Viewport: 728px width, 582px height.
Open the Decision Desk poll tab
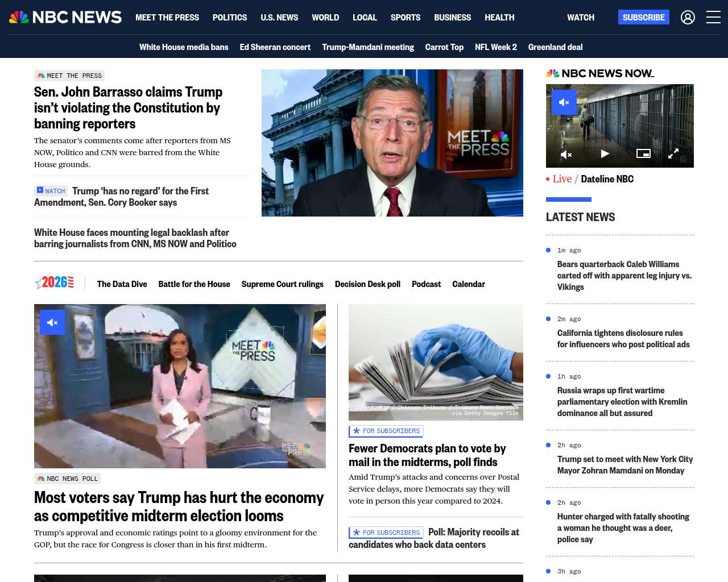pos(367,284)
